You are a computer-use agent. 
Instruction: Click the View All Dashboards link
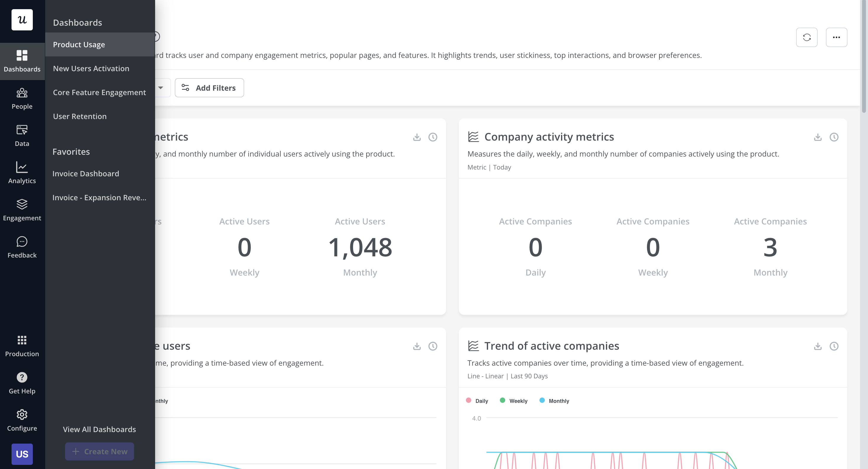[99, 429]
